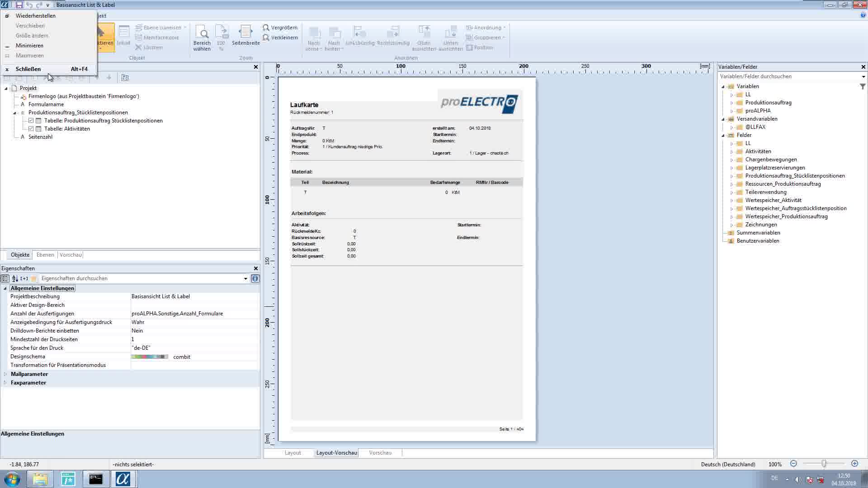Click the tree options icon in Objekte toolbar

click(x=125, y=78)
